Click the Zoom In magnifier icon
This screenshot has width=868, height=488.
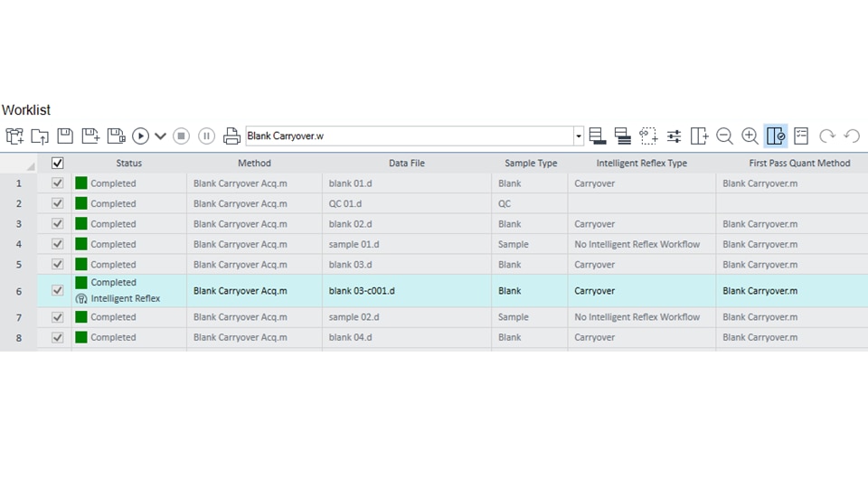pos(750,136)
